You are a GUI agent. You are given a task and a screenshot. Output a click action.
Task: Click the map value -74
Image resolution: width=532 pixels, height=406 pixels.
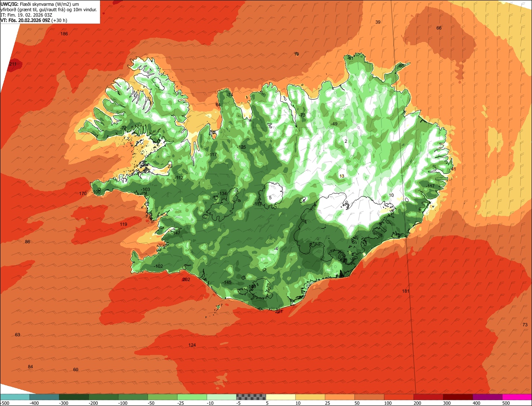[229, 95]
